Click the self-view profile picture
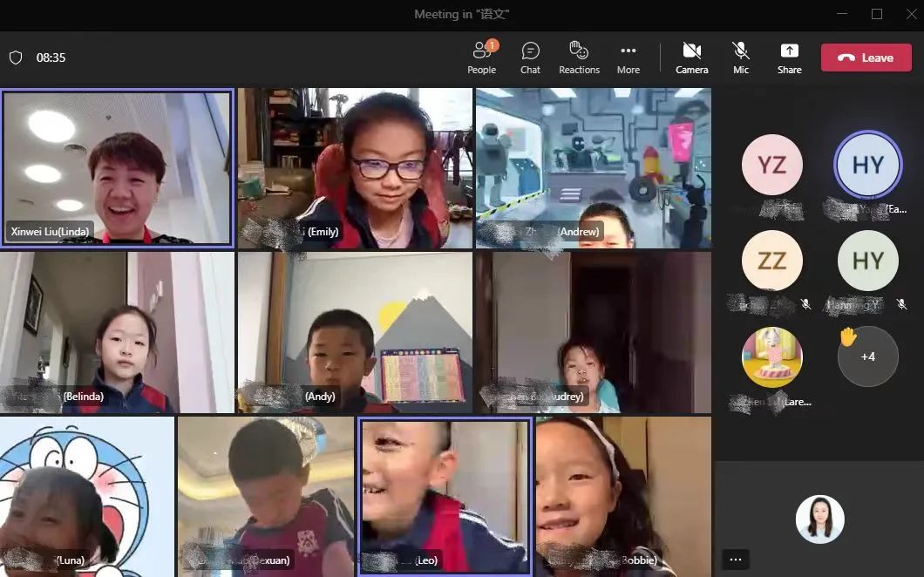This screenshot has width=924, height=577. [819, 519]
